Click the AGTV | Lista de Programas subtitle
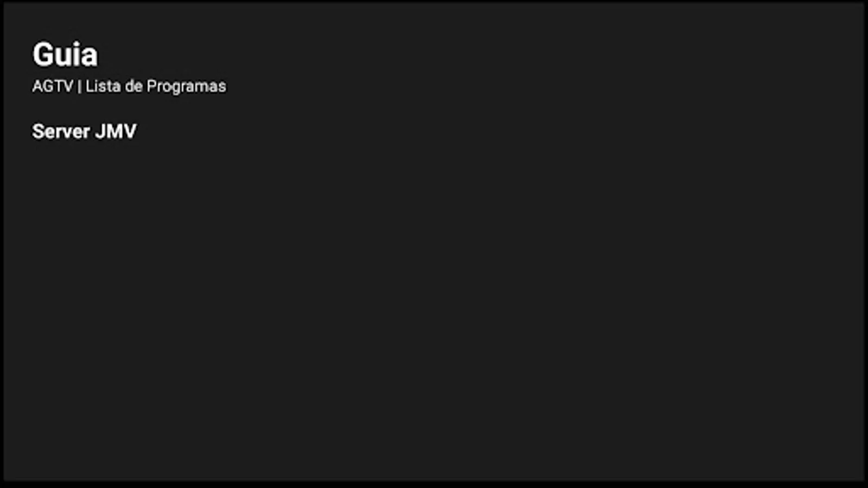This screenshot has width=868, height=488. pyautogui.click(x=129, y=86)
